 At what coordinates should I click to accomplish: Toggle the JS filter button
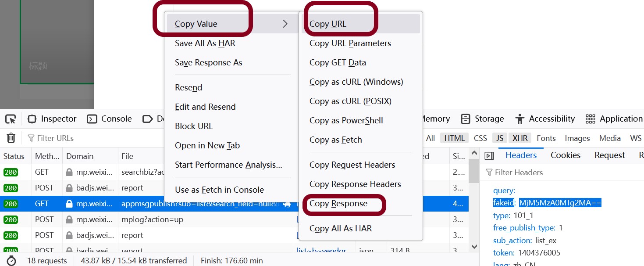500,138
